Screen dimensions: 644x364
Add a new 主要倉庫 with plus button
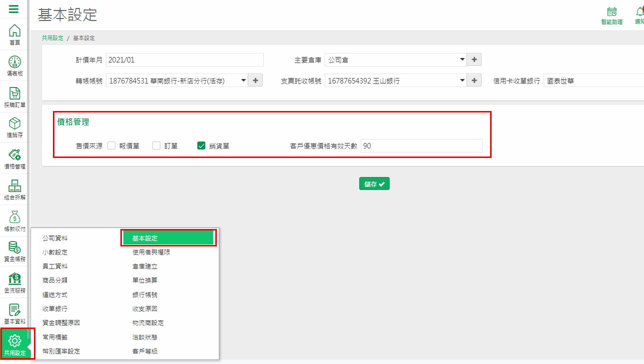[474, 59]
